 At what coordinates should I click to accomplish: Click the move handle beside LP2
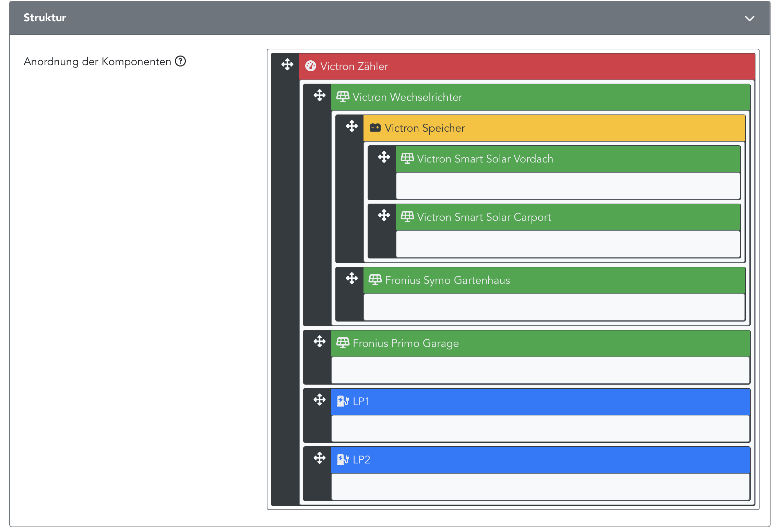(x=319, y=458)
